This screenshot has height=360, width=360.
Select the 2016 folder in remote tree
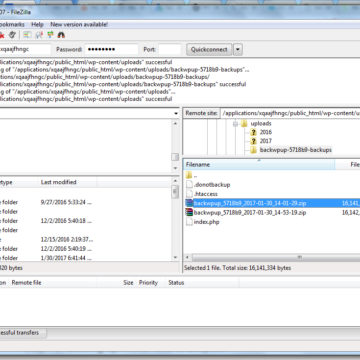[x=266, y=132]
